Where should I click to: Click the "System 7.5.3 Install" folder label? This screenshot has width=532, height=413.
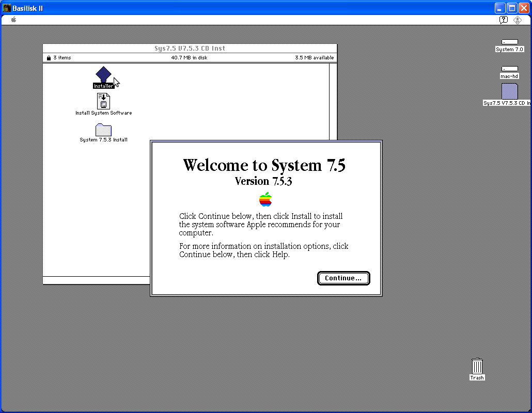[103, 140]
